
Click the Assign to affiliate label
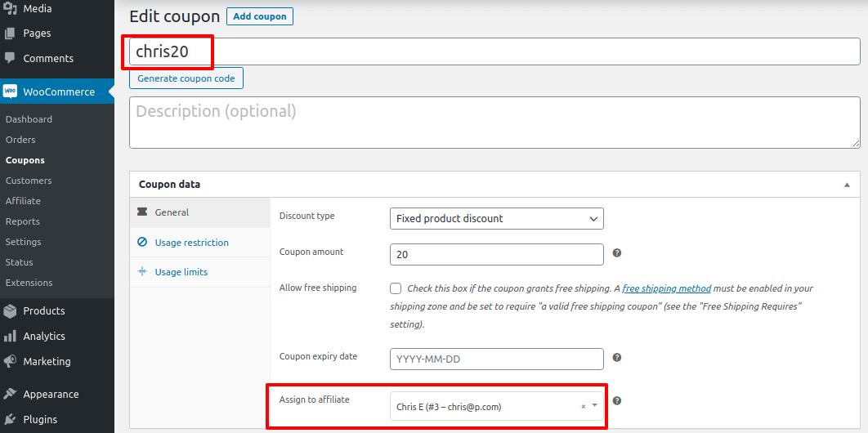point(315,400)
